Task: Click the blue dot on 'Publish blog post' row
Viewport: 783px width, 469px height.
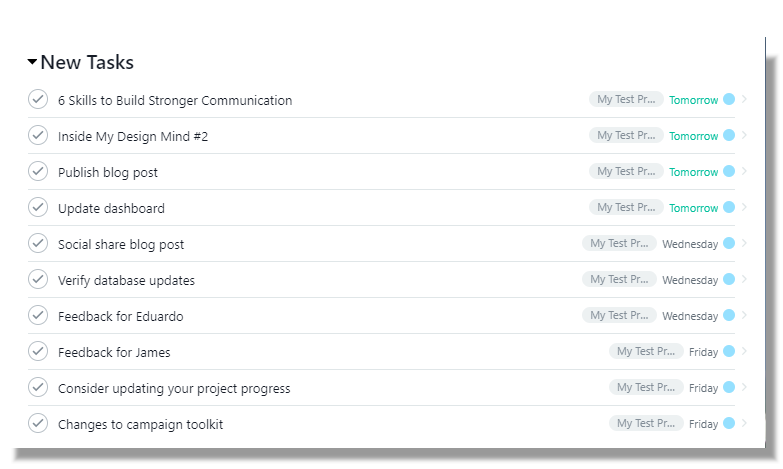Action: (729, 171)
